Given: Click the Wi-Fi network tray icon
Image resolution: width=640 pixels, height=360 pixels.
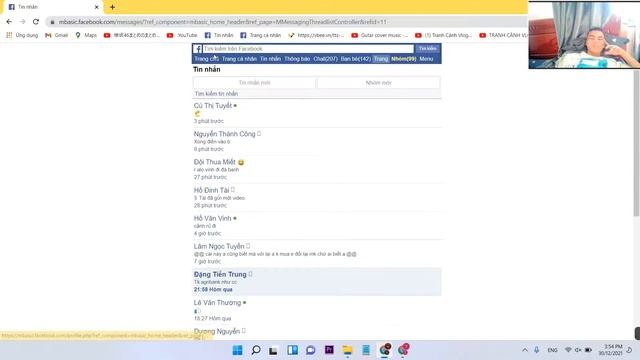Looking at the screenshot, I should (568, 350).
